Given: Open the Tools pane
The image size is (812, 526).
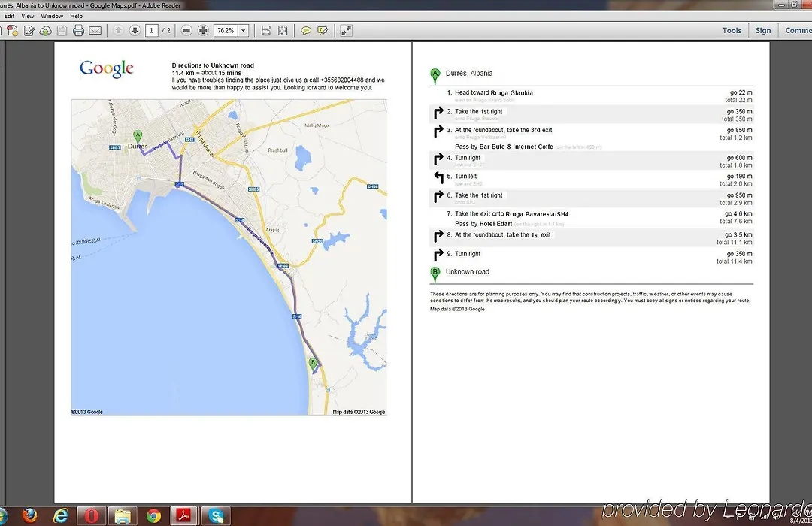Looking at the screenshot, I should pos(732,31).
